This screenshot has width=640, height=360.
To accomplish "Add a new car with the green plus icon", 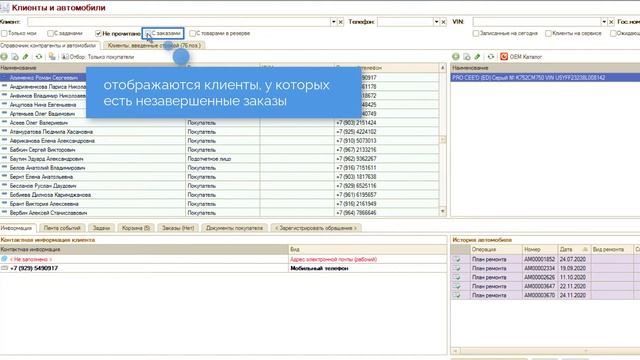I will (x=456, y=57).
